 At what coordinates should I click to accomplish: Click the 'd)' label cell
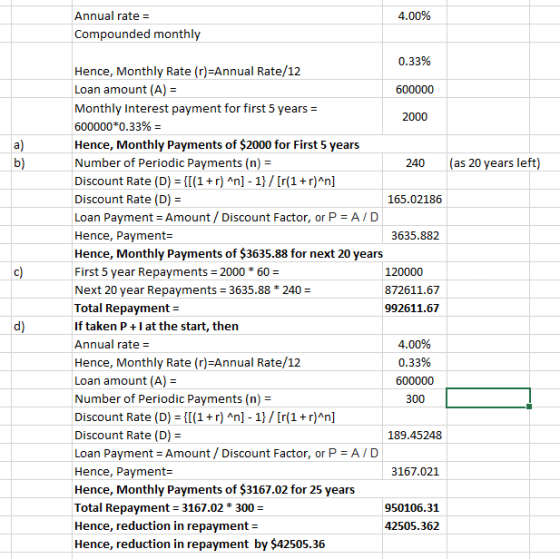[42, 326]
